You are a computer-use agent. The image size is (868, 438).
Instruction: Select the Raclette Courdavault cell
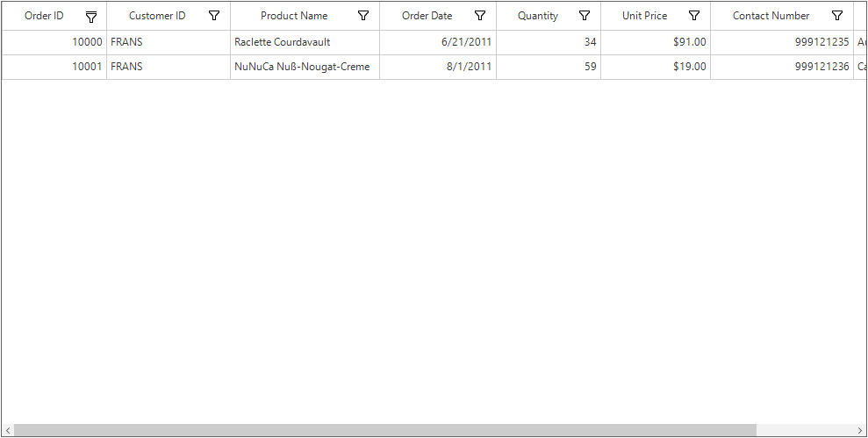tap(305, 42)
